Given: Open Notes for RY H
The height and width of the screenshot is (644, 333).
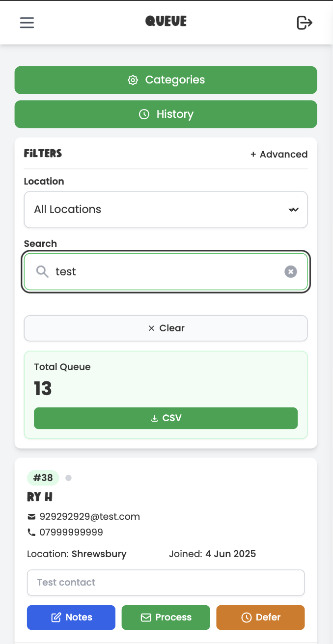Looking at the screenshot, I should [x=71, y=617].
